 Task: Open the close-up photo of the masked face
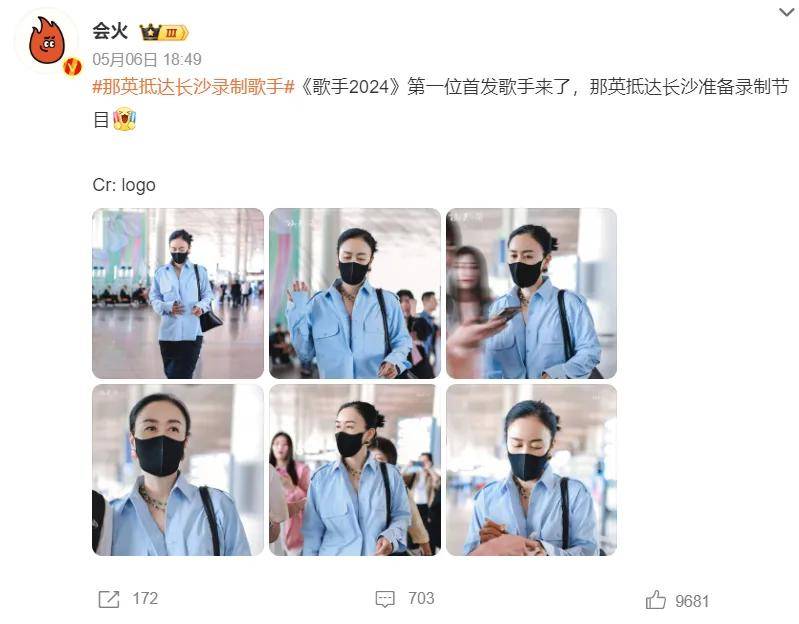coord(178,470)
